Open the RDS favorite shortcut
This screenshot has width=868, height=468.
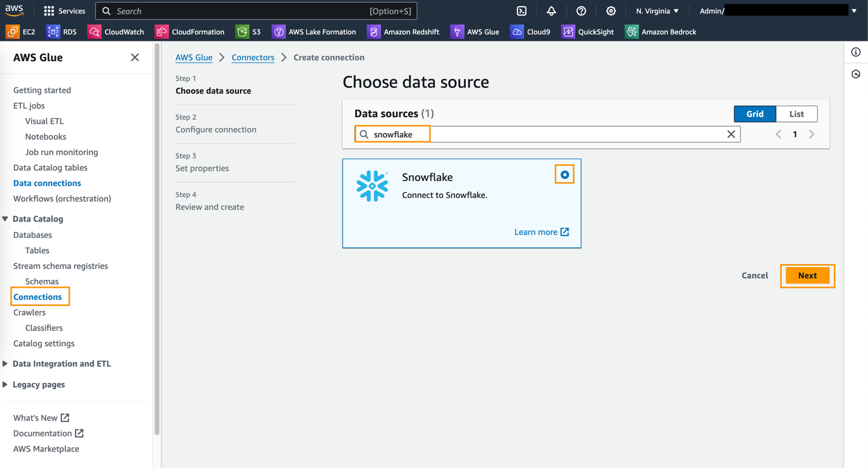[62, 32]
